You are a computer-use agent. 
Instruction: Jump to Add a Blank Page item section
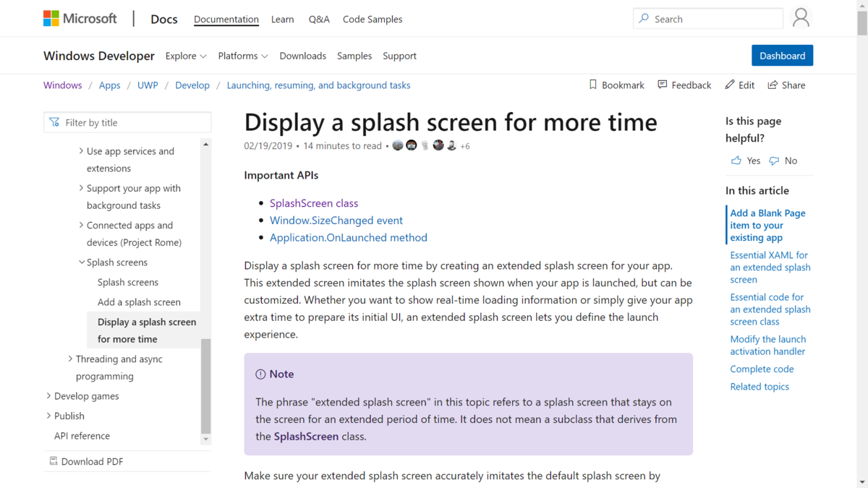(767, 225)
